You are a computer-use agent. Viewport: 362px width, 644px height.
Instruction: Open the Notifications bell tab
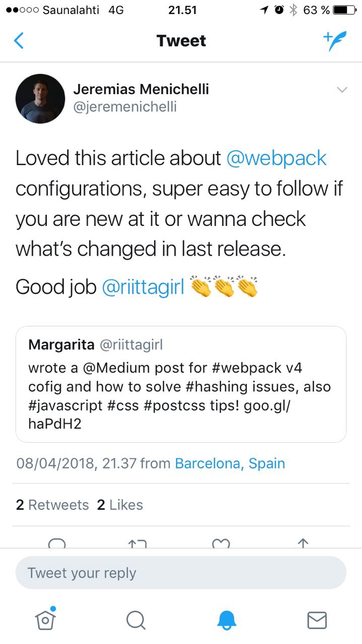click(x=227, y=620)
